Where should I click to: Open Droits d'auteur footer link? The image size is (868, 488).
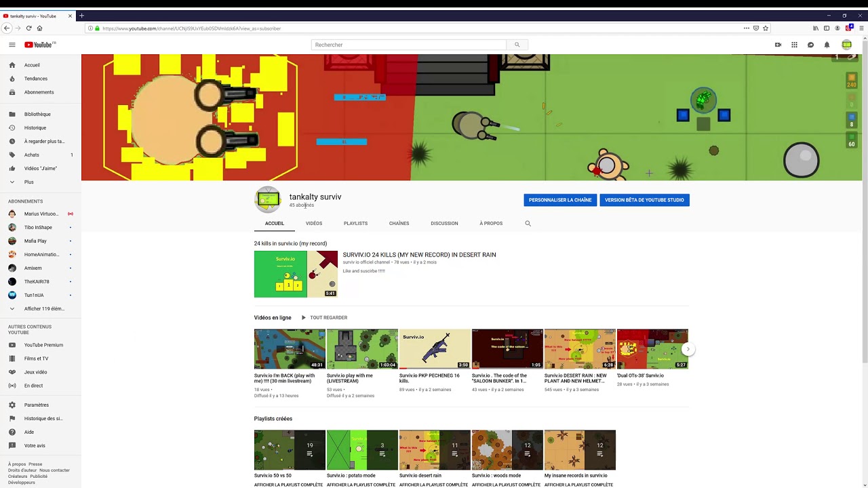pos(22,470)
